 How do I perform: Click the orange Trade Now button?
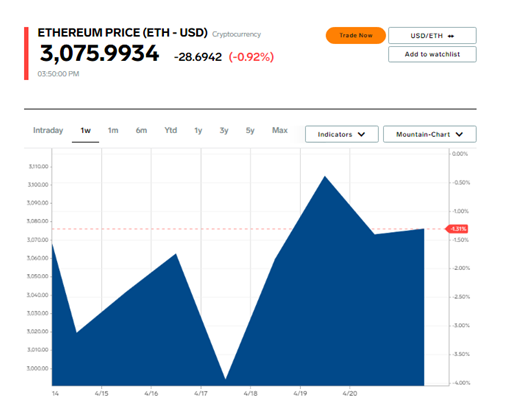click(x=355, y=35)
